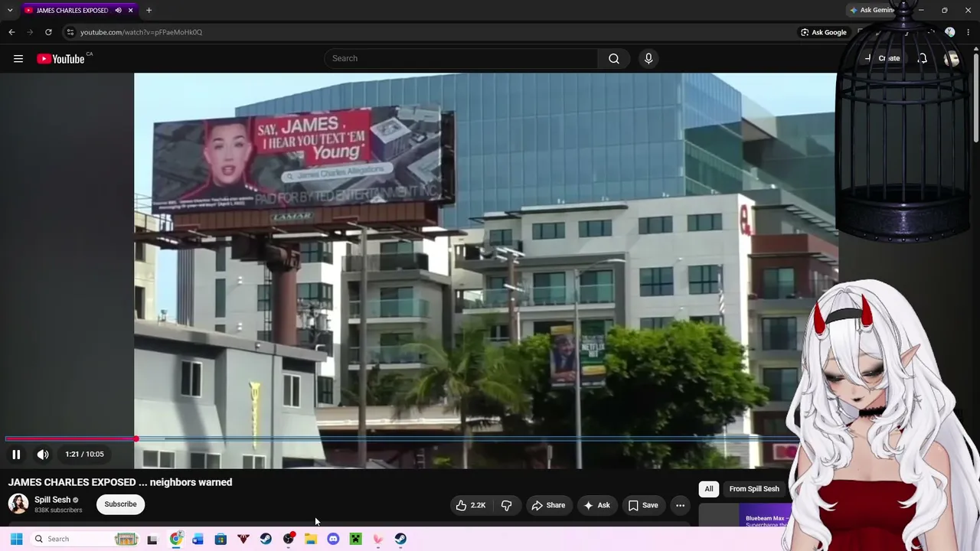View site information icon in address bar
Image resolution: width=980 pixels, height=551 pixels.
point(70,32)
